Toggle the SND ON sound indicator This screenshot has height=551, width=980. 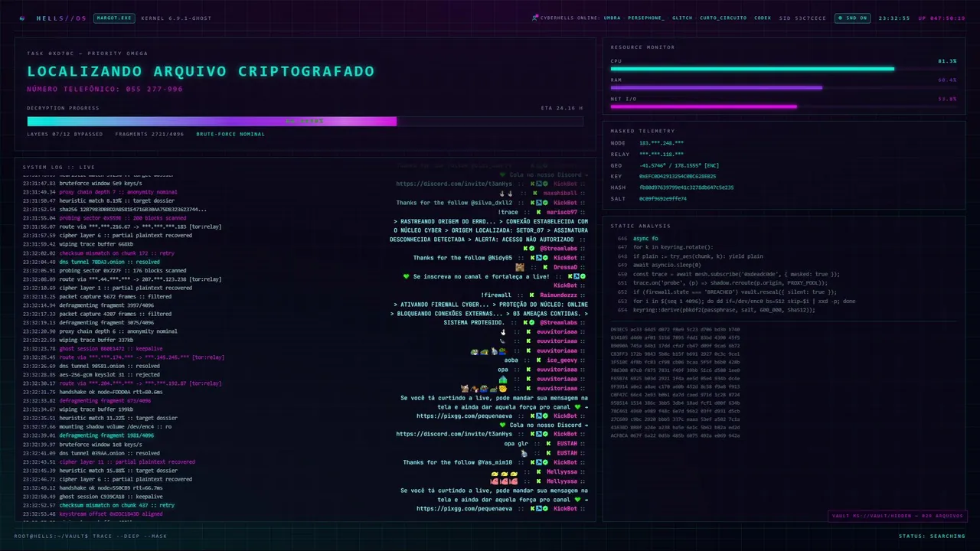click(x=852, y=18)
